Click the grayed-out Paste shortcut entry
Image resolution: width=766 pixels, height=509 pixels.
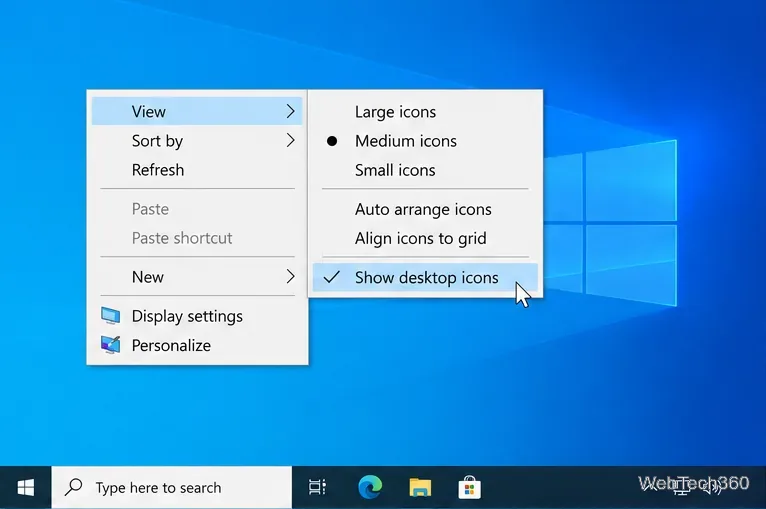click(197, 238)
